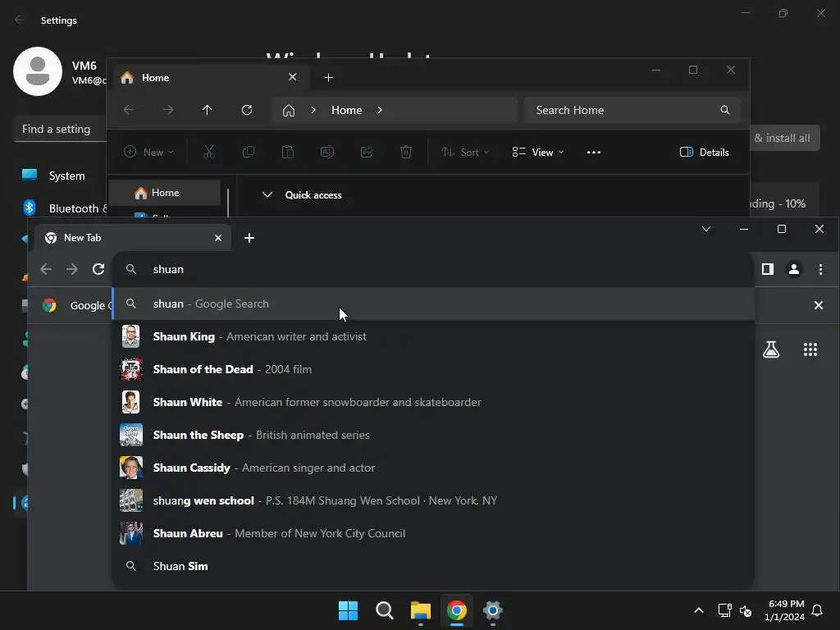
Task: Open Chrome tab search chevron
Action: tap(706, 229)
